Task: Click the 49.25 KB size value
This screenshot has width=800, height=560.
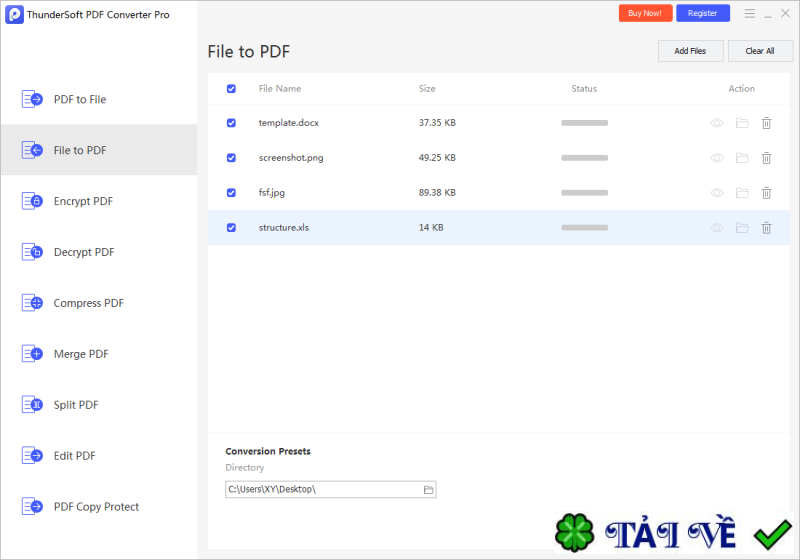Action: (437, 158)
